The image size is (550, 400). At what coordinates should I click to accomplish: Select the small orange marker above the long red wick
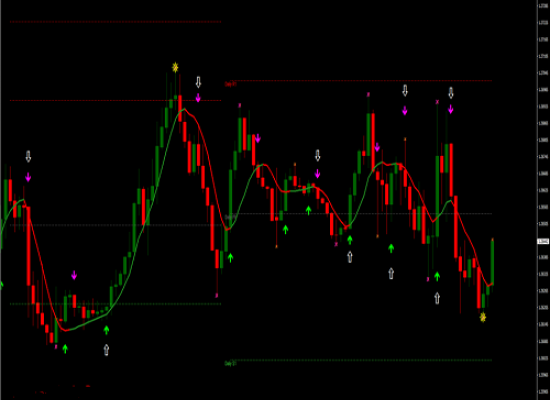pos(405,139)
